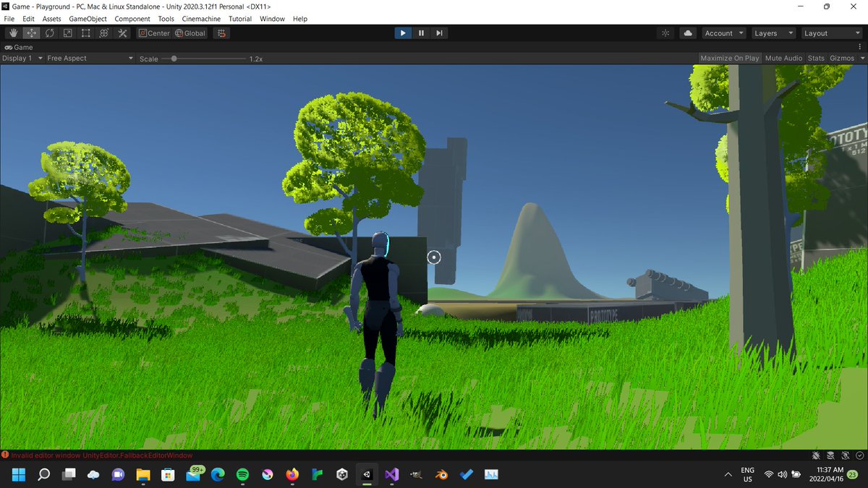Image resolution: width=868 pixels, height=488 pixels.
Task: Toggle Maximize On Play
Action: [x=730, y=58]
